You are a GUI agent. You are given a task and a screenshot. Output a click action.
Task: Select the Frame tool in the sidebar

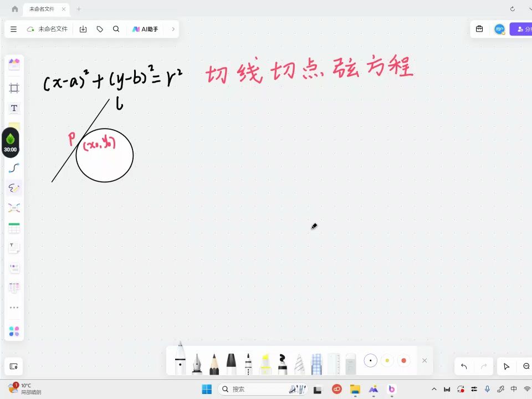pyautogui.click(x=14, y=87)
